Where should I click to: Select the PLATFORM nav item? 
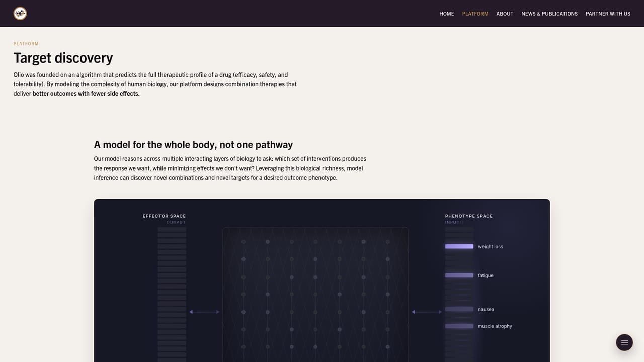pos(475,14)
